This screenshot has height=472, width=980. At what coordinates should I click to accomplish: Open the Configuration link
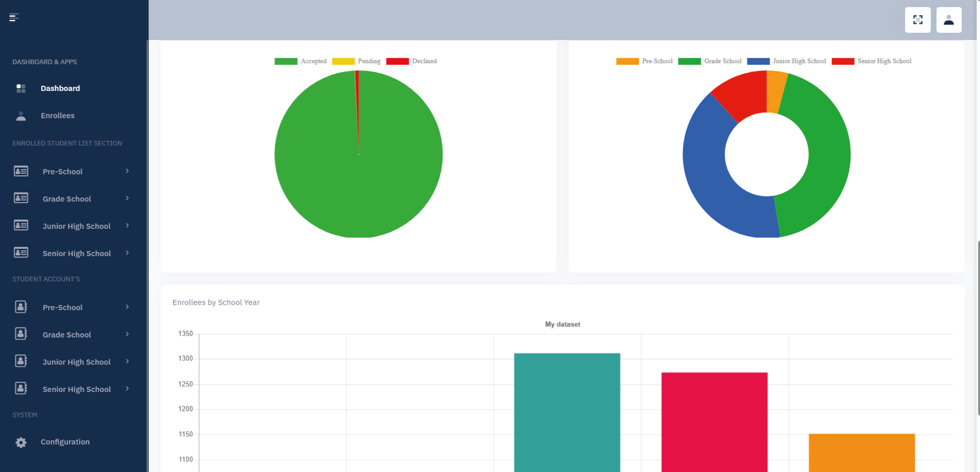[x=65, y=442]
